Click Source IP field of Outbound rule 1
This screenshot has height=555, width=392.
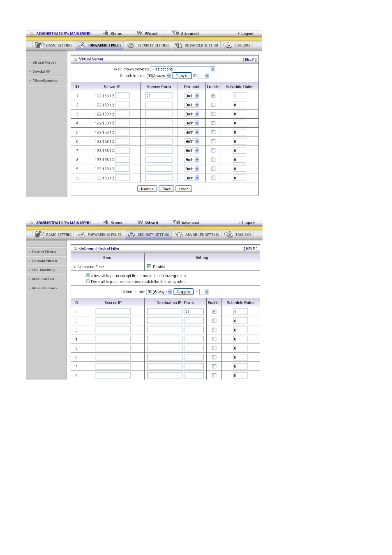(x=113, y=312)
